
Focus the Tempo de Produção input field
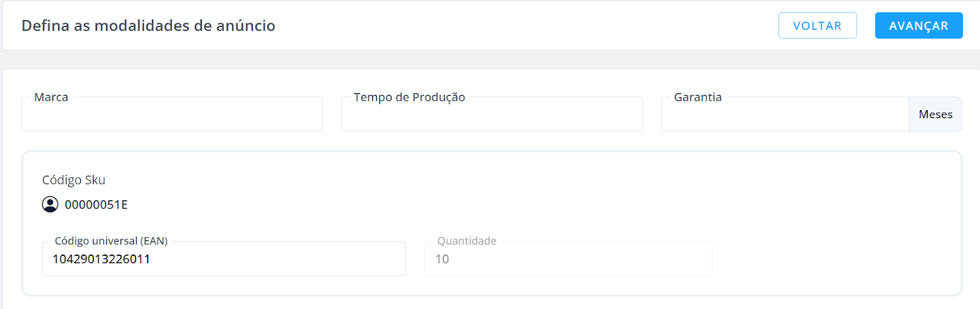coord(492,114)
